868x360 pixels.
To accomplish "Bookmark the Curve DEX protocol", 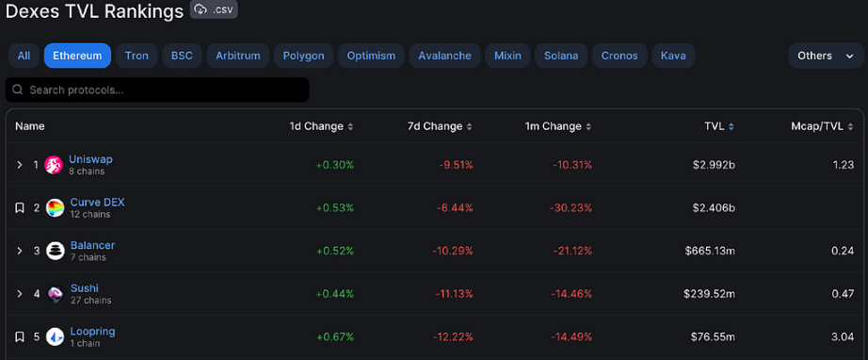I will [20, 208].
